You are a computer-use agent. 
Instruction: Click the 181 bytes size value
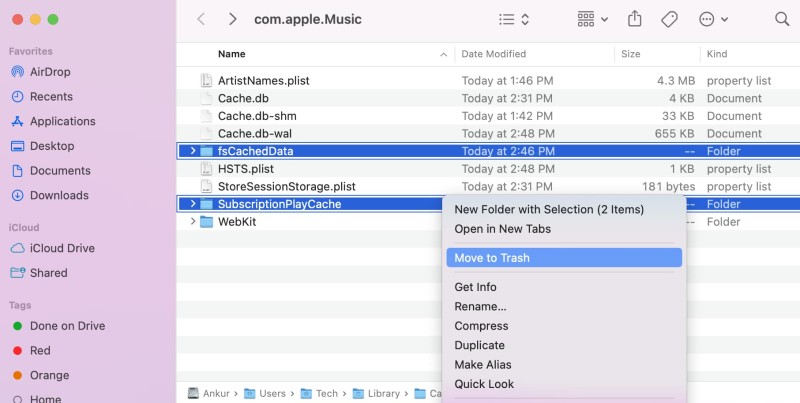tap(668, 187)
